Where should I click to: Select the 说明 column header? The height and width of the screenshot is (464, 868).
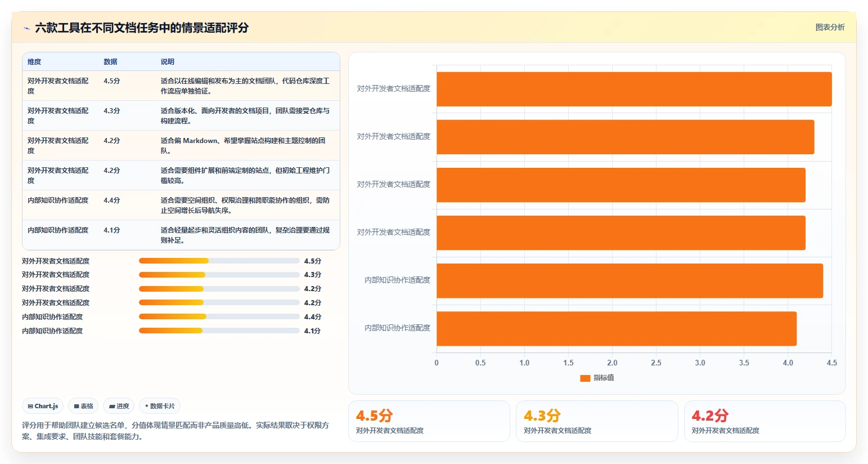click(x=168, y=62)
